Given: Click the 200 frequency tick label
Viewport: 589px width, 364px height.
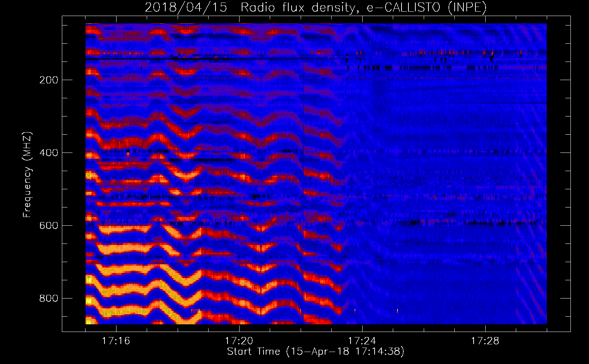Looking at the screenshot, I should tap(49, 80).
